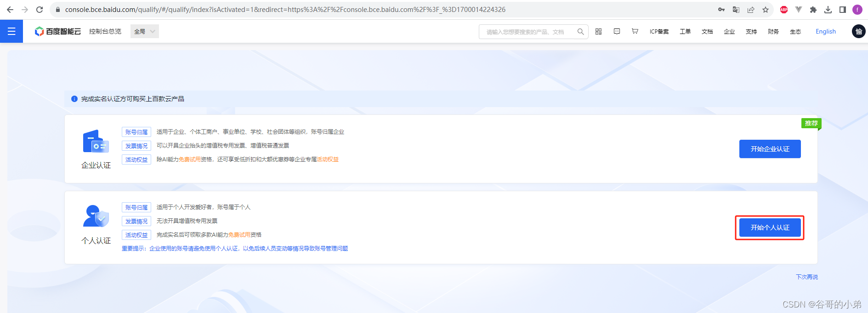Click the translate page icon
868x313 pixels.
[x=736, y=10]
